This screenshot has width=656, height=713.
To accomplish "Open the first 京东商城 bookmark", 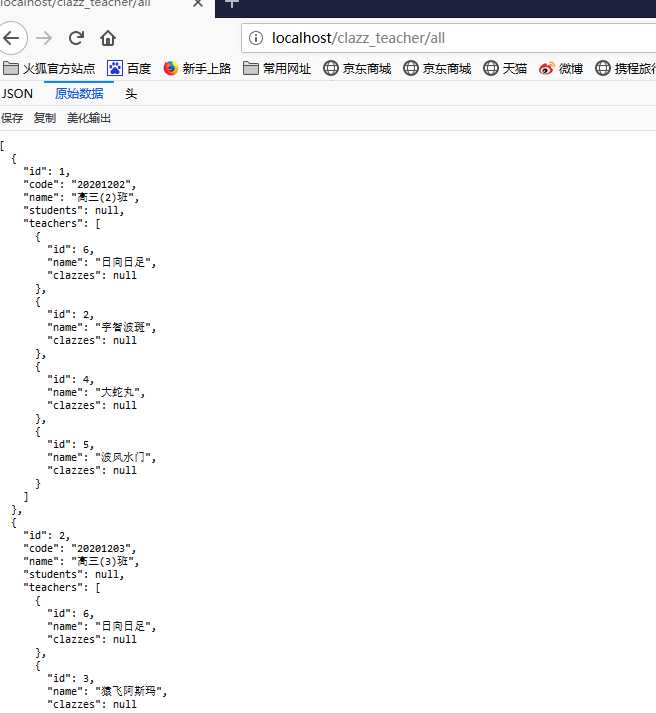I will click(357, 69).
